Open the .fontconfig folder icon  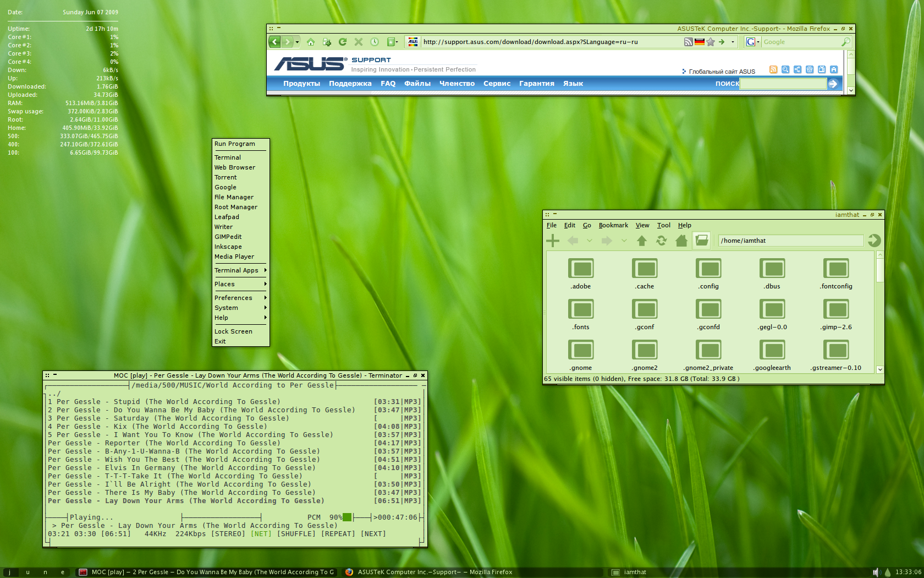pos(837,269)
